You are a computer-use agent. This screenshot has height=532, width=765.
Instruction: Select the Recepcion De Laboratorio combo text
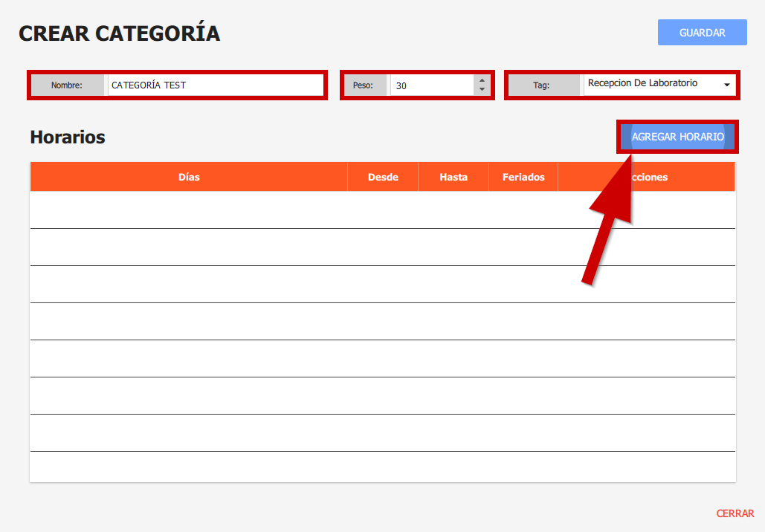click(x=647, y=84)
